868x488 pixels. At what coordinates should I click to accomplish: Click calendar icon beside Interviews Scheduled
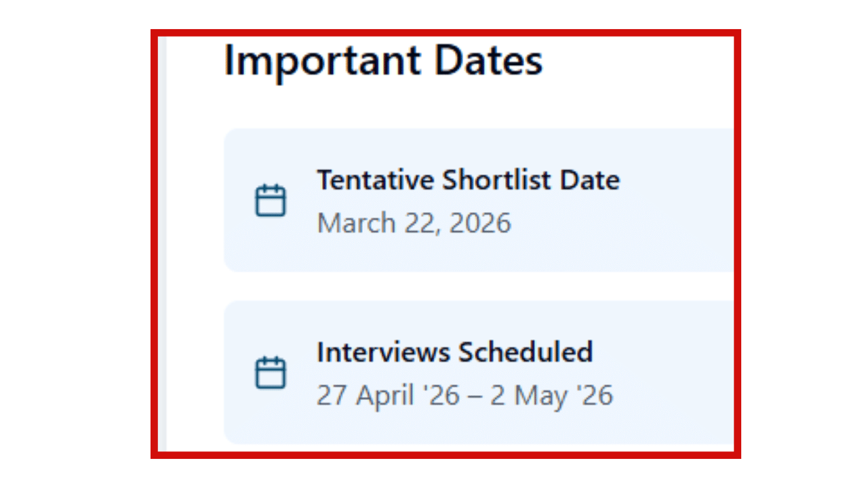coord(271,373)
